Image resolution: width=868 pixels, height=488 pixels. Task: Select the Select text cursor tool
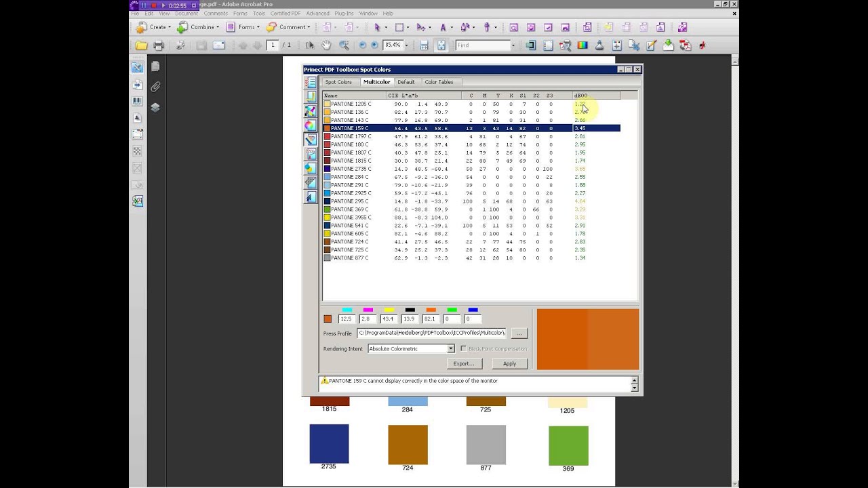(x=310, y=45)
